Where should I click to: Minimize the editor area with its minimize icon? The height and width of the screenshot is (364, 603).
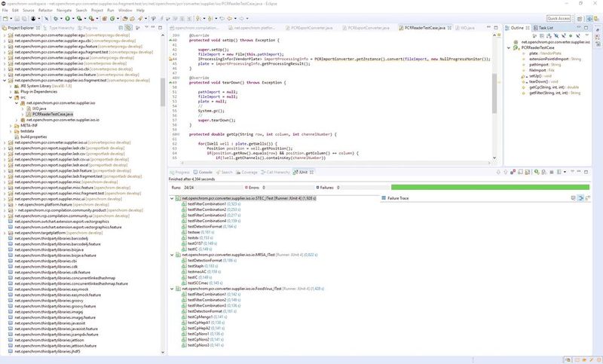click(490, 27)
